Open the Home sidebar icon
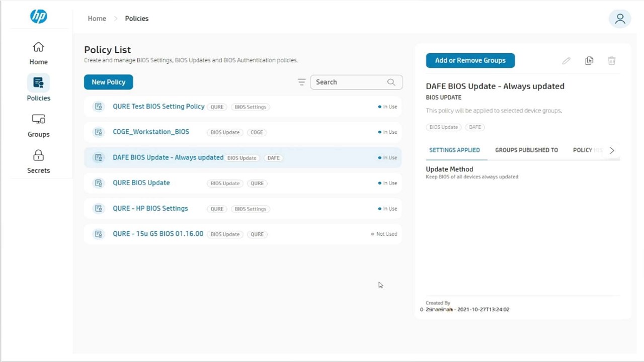The width and height of the screenshot is (644, 362). click(x=38, y=47)
